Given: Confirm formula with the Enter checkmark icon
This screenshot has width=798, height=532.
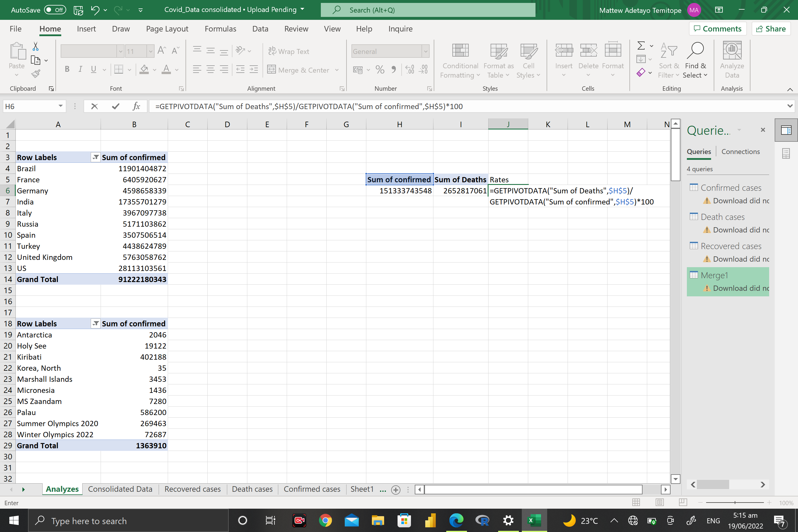Looking at the screenshot, I should coord(116,106).
